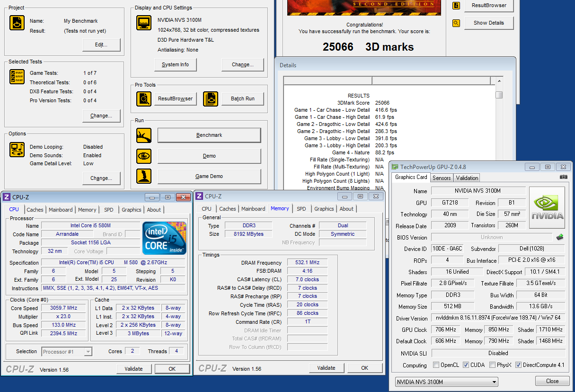Click OK in the left CPU-Z window
575x392 pixels.
pyautogui.click(x=172, y=369)
